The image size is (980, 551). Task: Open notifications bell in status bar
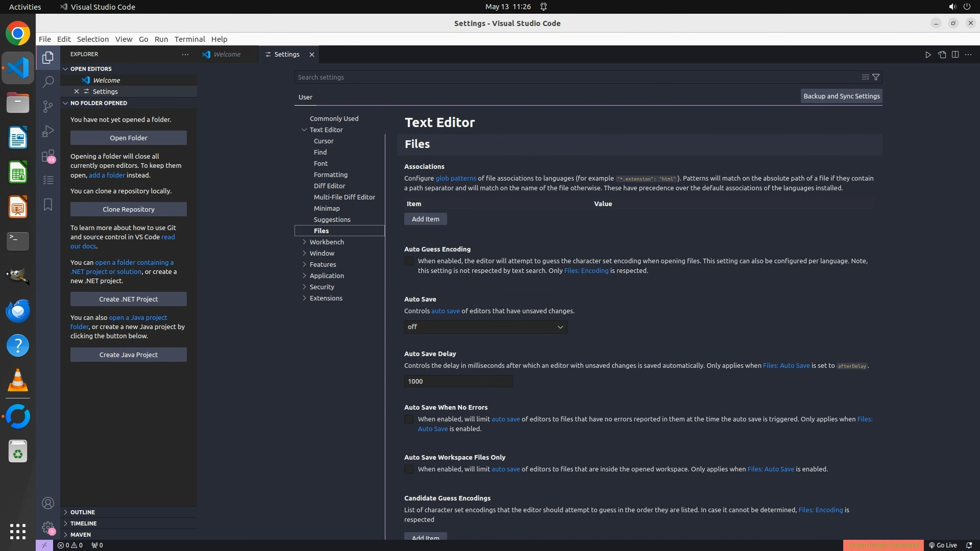[969, 545]
